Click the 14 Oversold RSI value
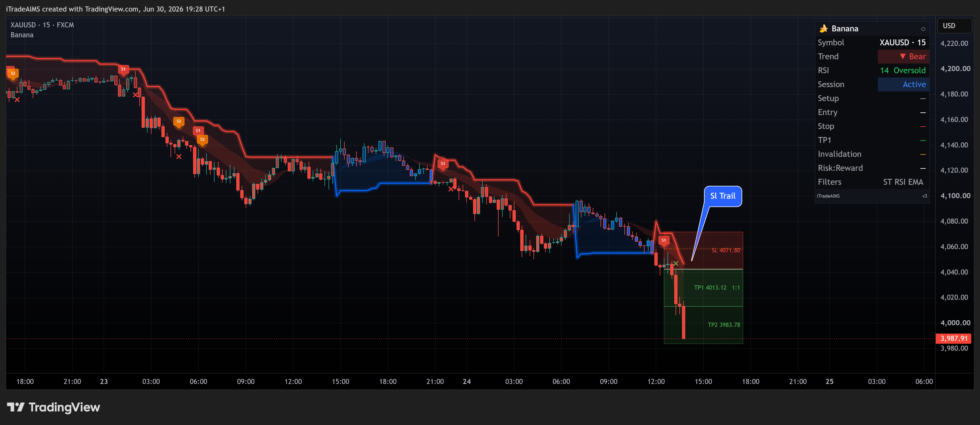This screenshot has width=980, height=425. click(902, 71)
